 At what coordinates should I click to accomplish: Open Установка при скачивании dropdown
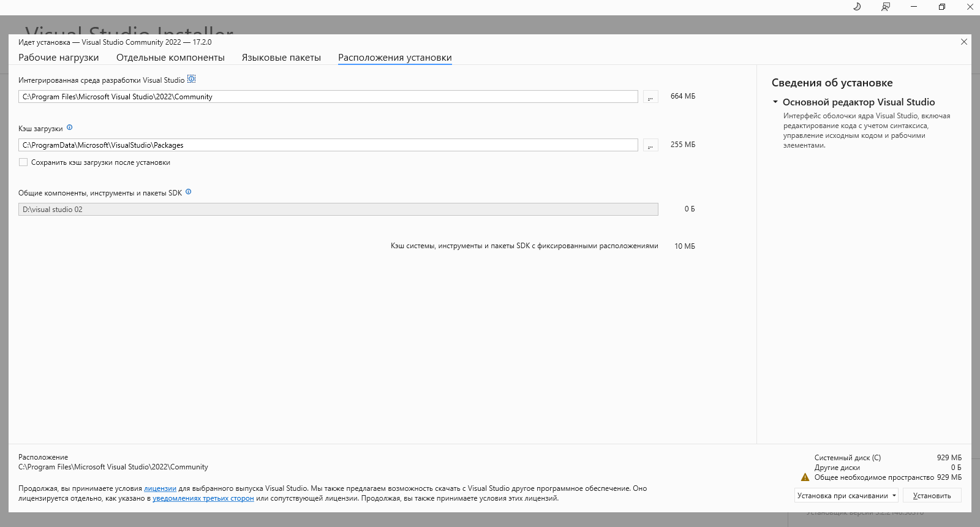click(846, 495)
